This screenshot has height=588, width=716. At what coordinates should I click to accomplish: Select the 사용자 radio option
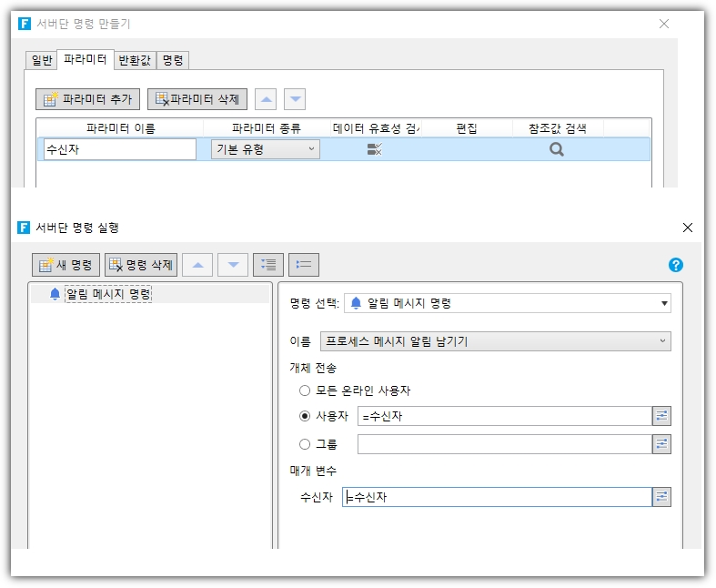[305, 416]
